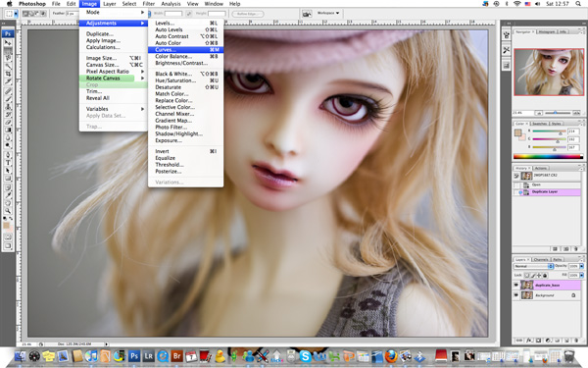Launch Firefox from the Dock
588x368 pixels.
391,355
